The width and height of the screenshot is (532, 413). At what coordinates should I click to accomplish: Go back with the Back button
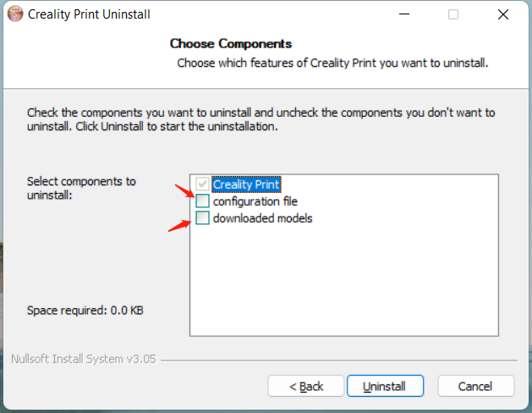coord(306,386)
